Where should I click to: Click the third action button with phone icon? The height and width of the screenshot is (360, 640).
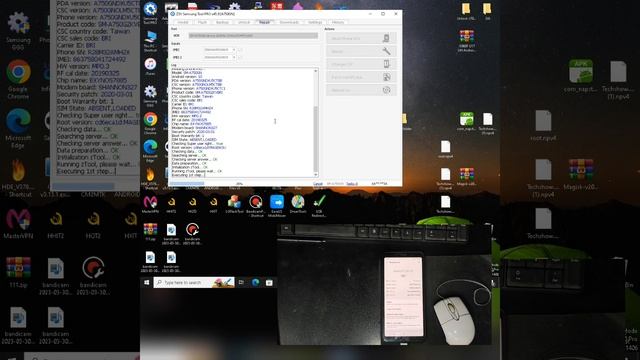(361, 64)
